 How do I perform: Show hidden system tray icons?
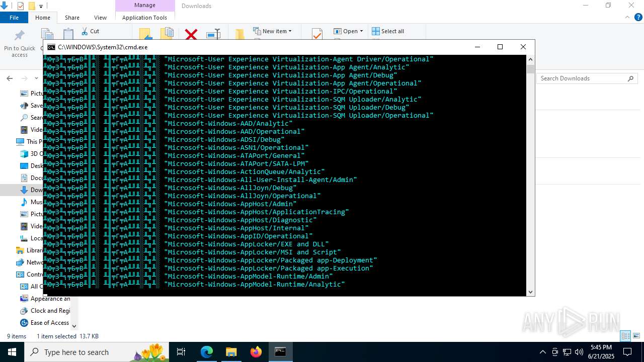(542, 352)
